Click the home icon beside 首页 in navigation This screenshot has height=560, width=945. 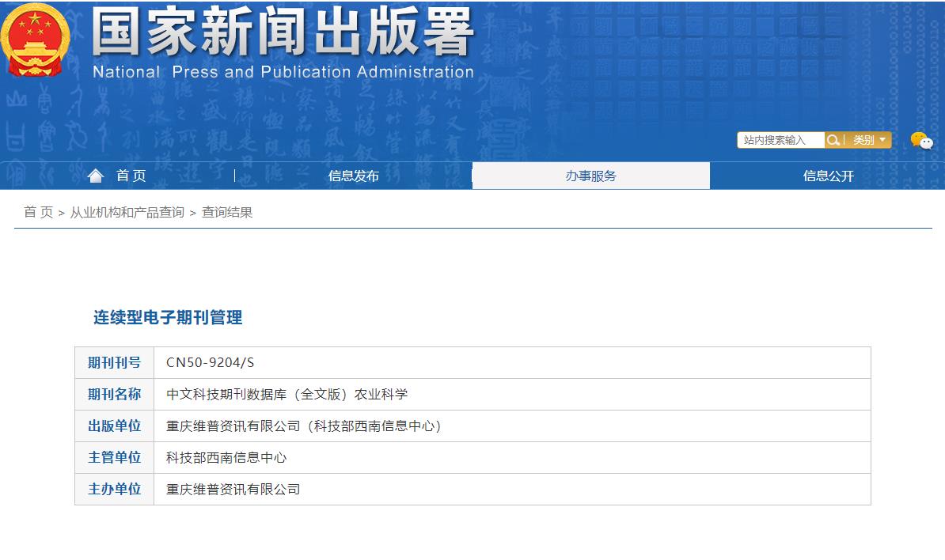pyautogui.click(x=96, y=175)
